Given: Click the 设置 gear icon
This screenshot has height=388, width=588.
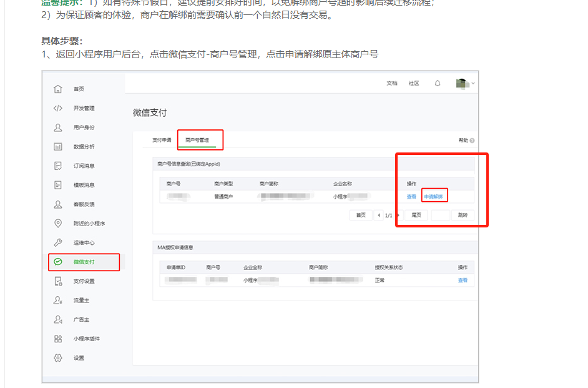Looking at the screenshot, I should [58, 358].
